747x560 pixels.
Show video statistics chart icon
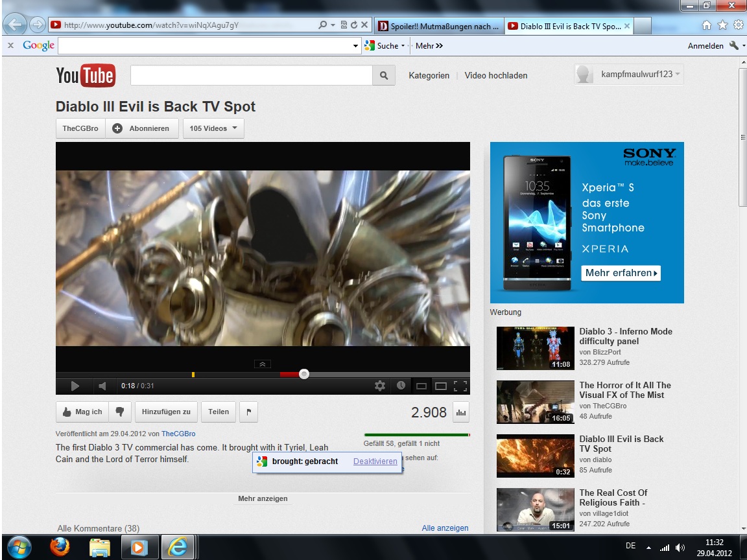coord(460,412)
